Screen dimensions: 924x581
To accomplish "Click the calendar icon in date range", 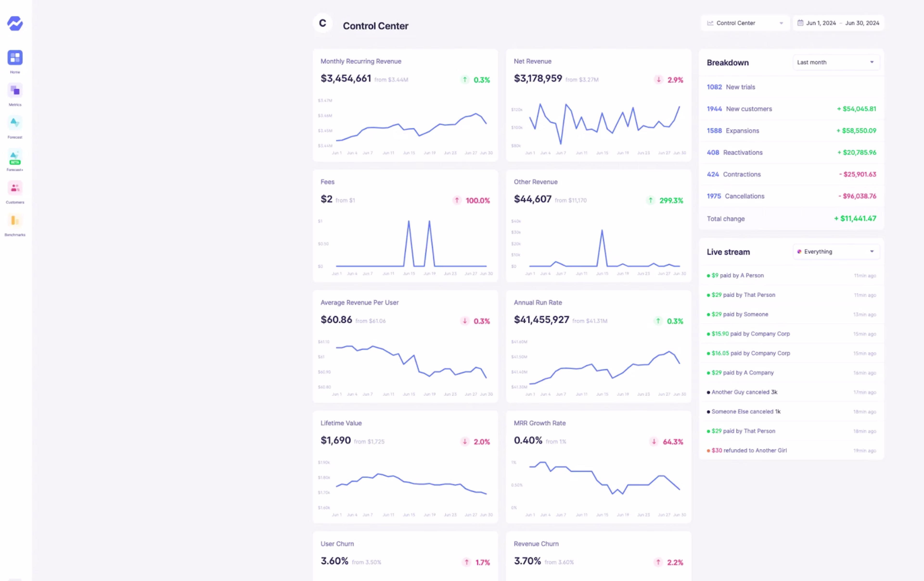I will [800, 23].
